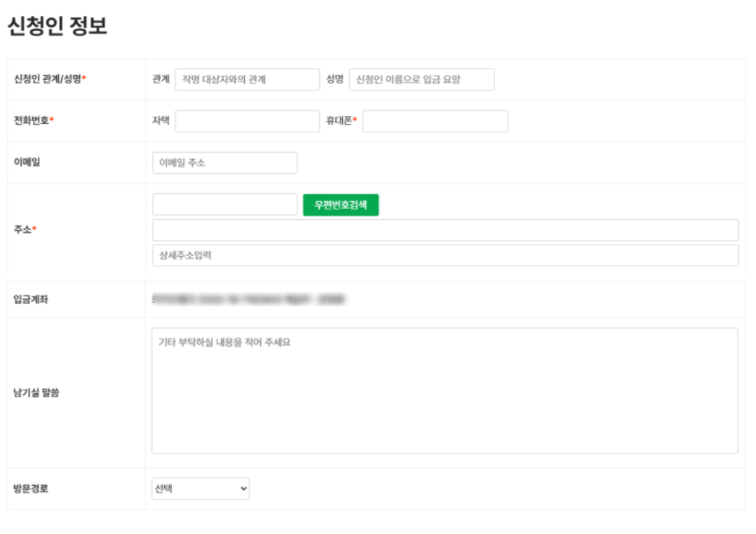Click the 남기실 말씀 row label
The width and height of the screenshot is (756, 534).
36,392
